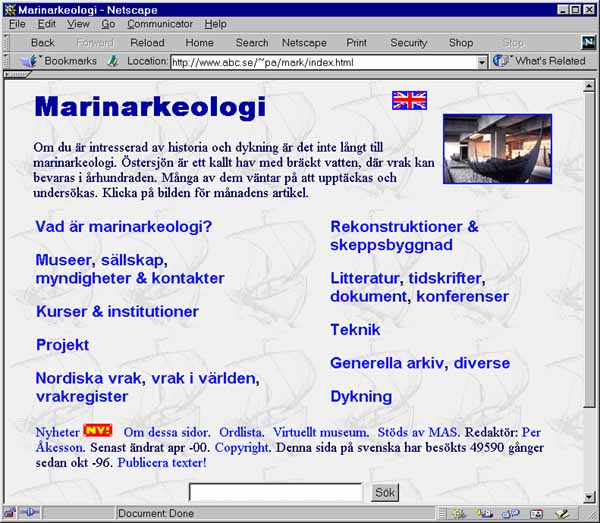Click the Ordlista link
This screenshot has height=523, width=600.
[x=241, y=432]
